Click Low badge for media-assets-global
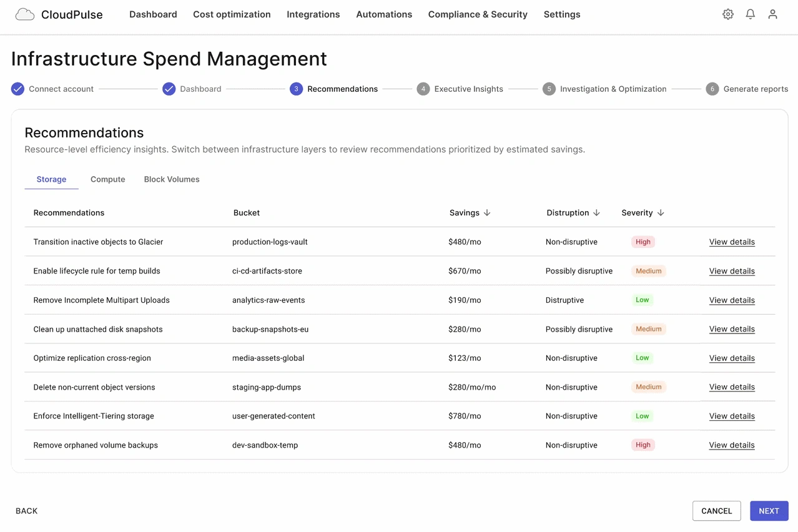The height and width of the screenshot is (532, 798). (x=643, y=358)
